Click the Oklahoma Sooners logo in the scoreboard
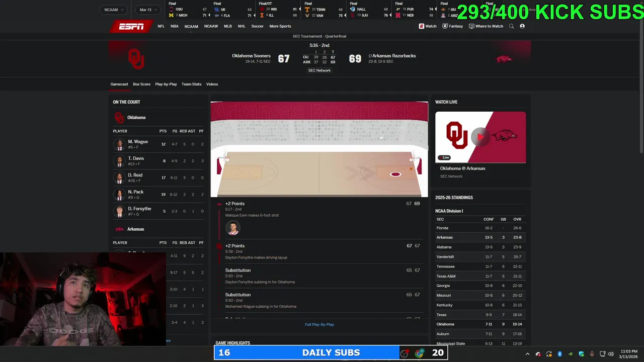 tap(136, 59)
